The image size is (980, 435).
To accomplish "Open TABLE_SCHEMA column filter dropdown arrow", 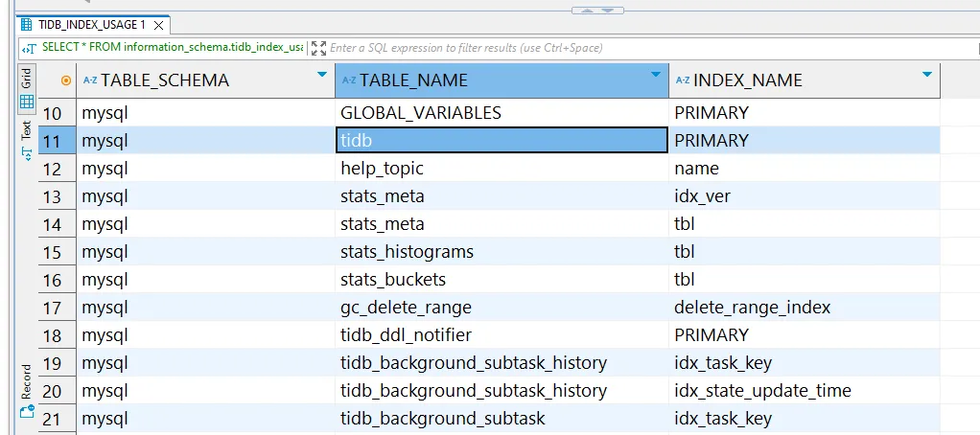I will pyautogui.click(x=322, y=75).
